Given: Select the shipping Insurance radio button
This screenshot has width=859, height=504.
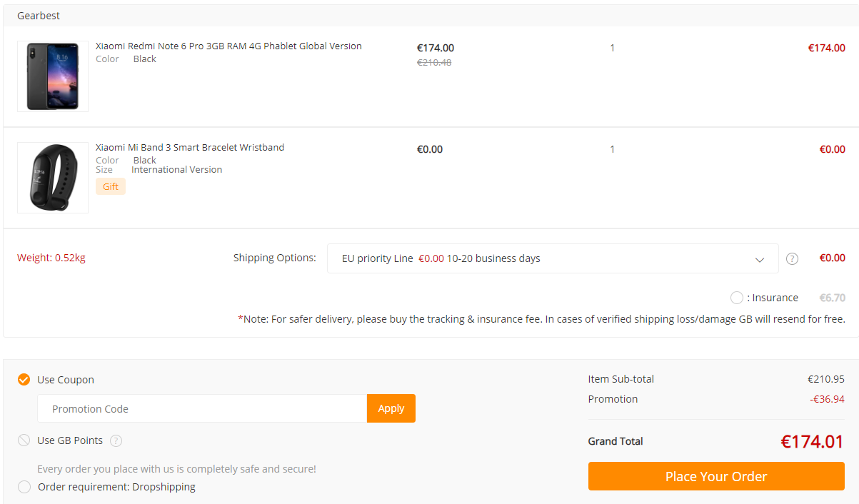Looking at the screenshot, I should pyautogui.click(x=737, y=298).
